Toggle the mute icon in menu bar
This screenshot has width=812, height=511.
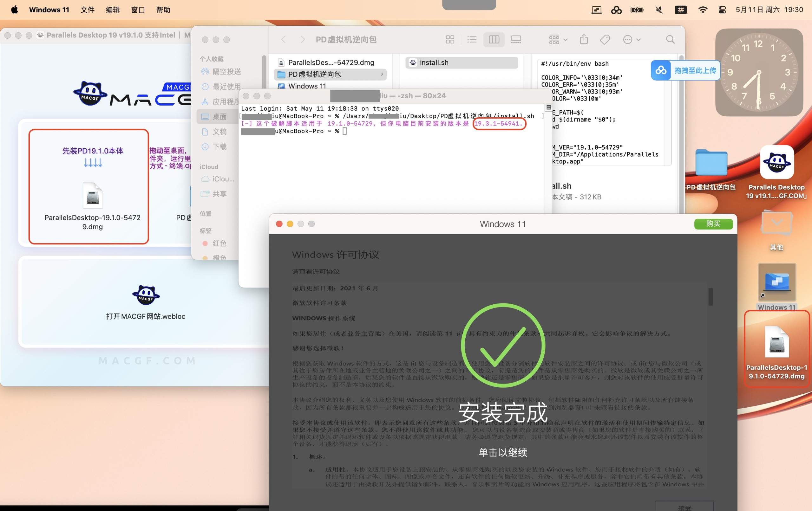coord(658,10)
